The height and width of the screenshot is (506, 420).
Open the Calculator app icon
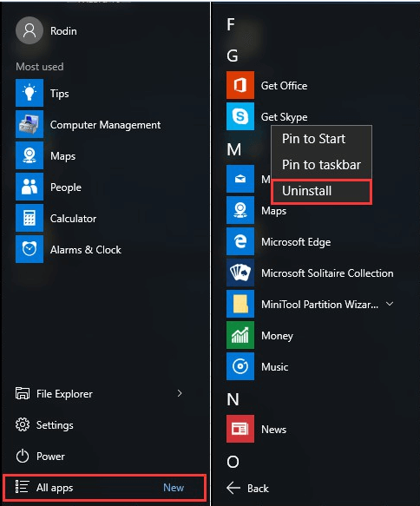(x=30, y=218)
